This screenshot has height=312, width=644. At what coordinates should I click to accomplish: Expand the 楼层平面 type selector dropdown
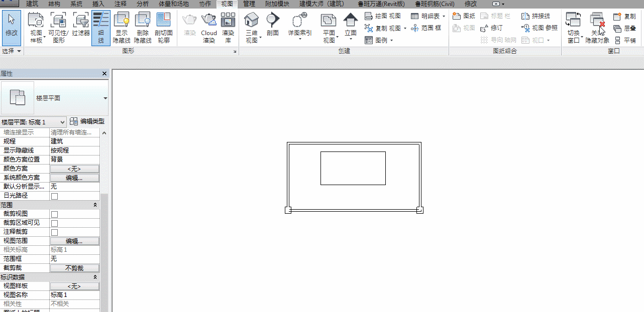tap(54, 98)
